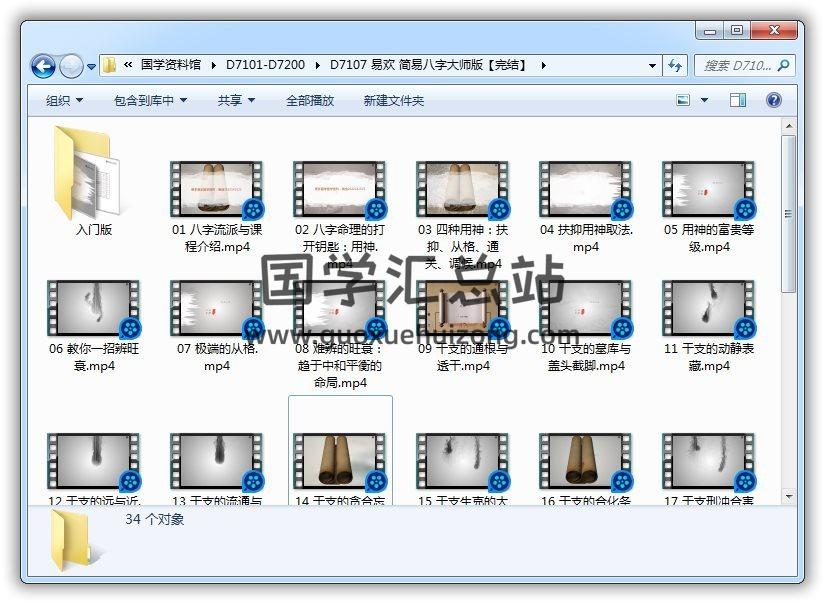The width and height of the screenshot is (825, 604).
Task: Select video 04 扶抑用神取法.mp4
Action: tap(586, 207)
